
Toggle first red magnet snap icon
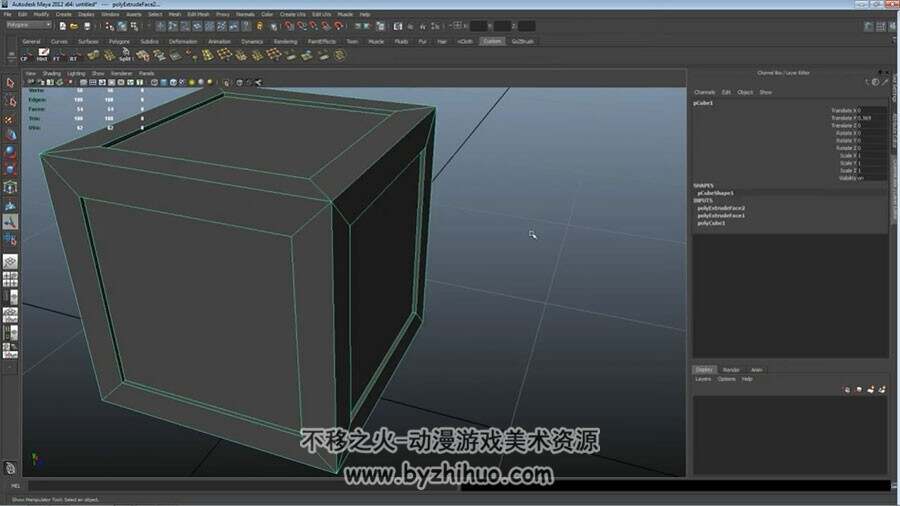289,26
